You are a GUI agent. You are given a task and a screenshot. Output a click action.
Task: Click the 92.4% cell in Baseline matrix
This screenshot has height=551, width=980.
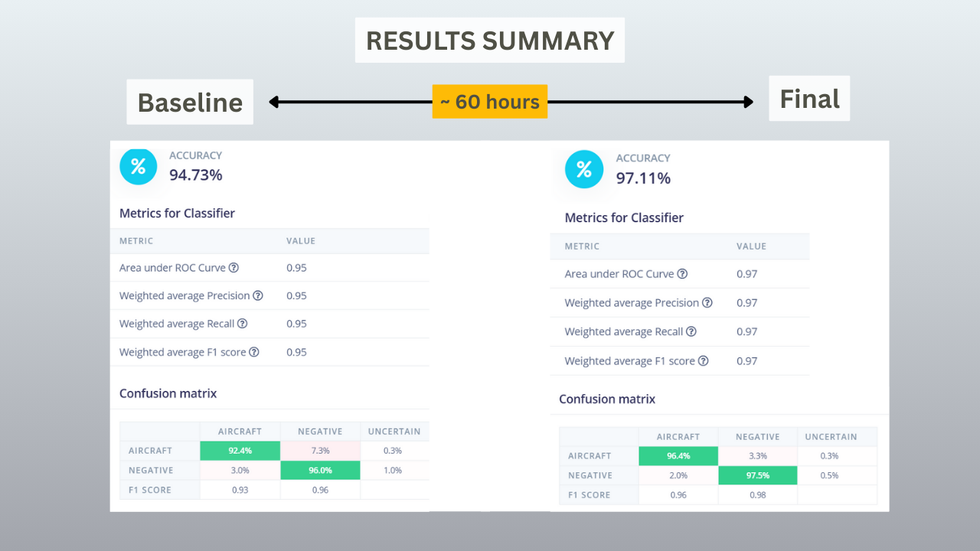tap(240, 451)
